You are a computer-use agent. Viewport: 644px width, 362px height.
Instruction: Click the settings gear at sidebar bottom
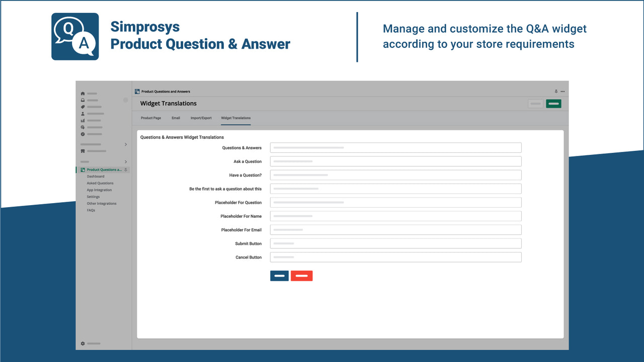click(x=83, y=343)
